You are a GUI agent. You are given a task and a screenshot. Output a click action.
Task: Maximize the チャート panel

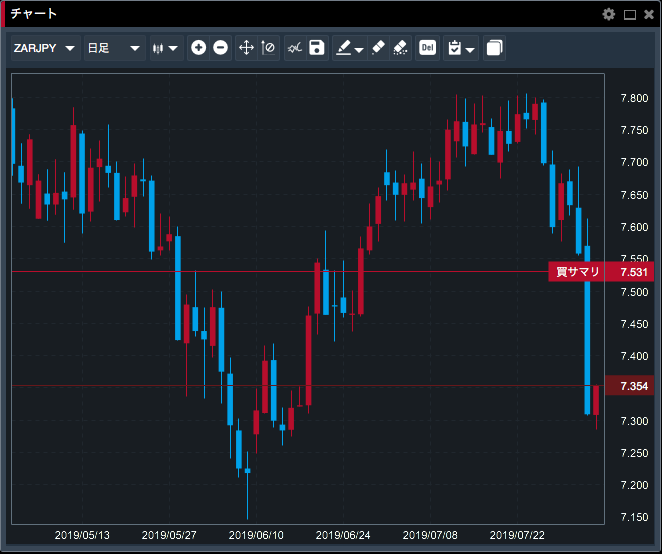pyautogui.click(x=630, y=14)
